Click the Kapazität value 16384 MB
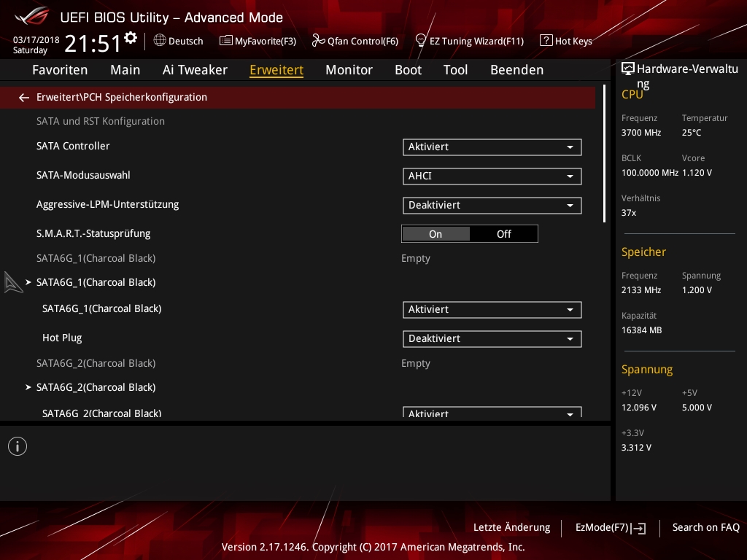The height and width of the screenshot is (560, 747). click(x=642, y=330)
